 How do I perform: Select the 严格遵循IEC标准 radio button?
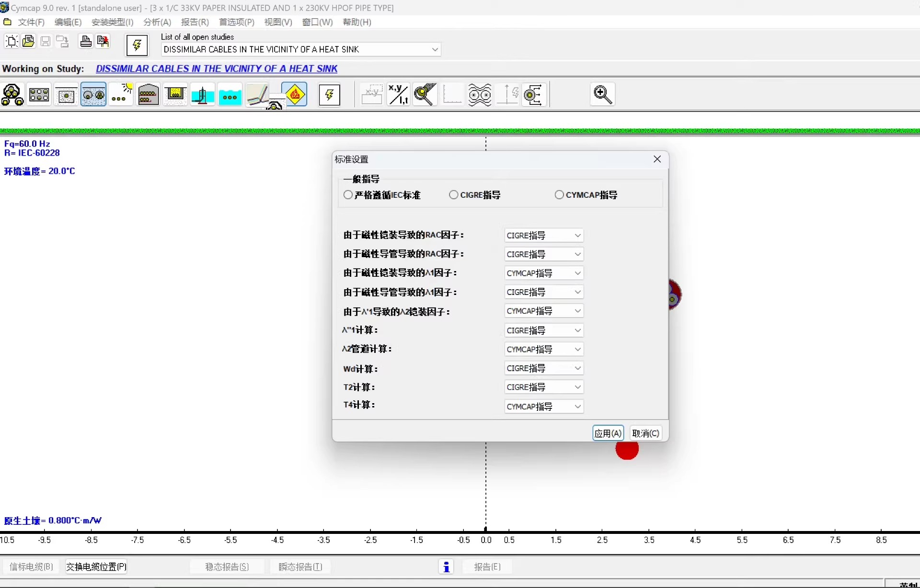348,195
